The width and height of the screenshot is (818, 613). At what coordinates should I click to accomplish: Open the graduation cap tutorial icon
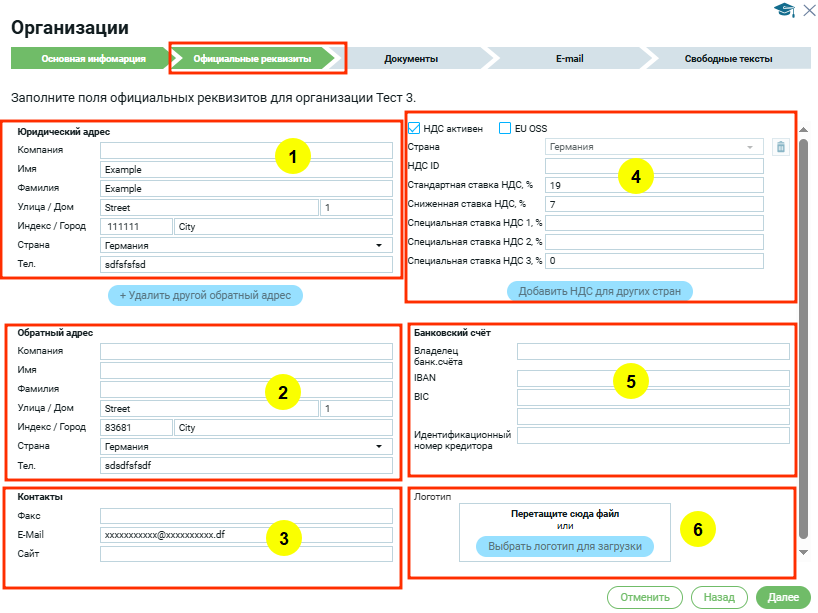tap(784, 10)
